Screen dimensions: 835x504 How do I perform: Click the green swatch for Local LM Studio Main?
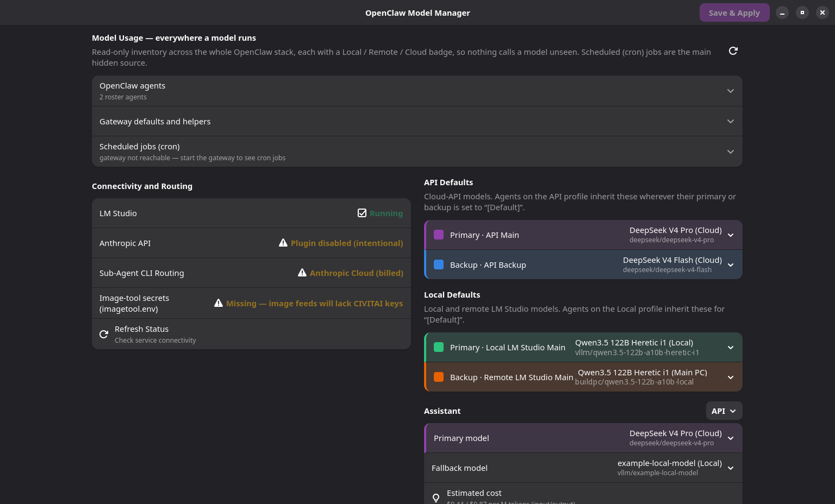pyautogui.click(x=439, y=348)
